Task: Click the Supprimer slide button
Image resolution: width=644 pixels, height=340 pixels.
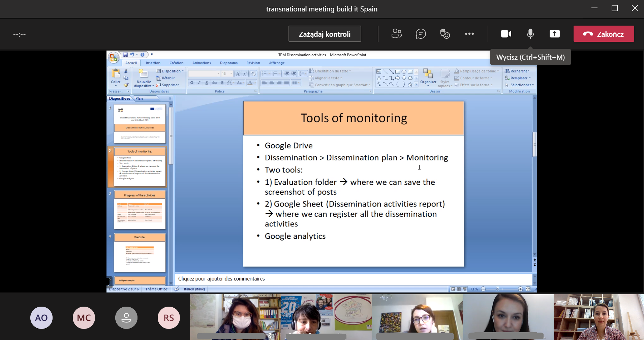Action: point(167,85)
